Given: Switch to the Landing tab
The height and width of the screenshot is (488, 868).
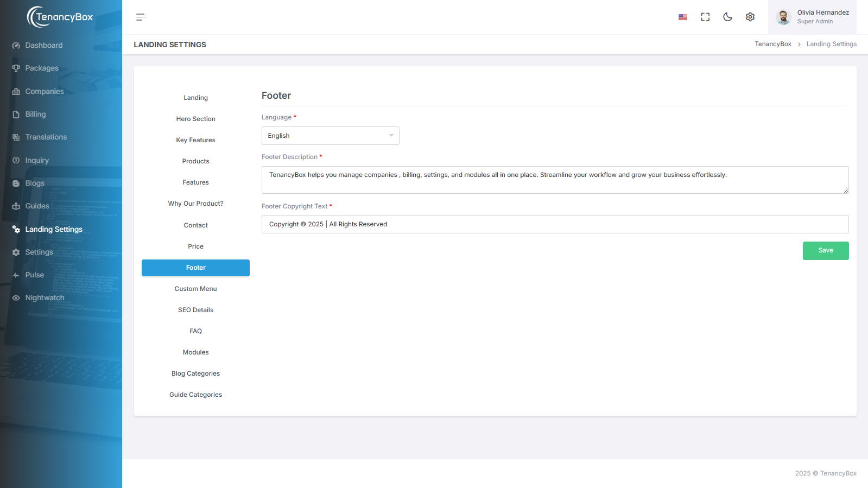Looking at the screenshot, I should click(x=195, y=98).
